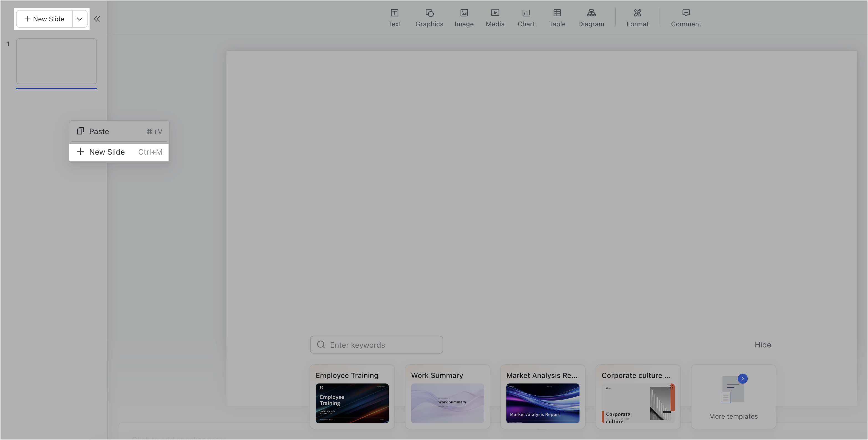The height and width of the screenshot is (440, 868).
Task: Click the magnifier icon in template search
Action: click(321, 345)
